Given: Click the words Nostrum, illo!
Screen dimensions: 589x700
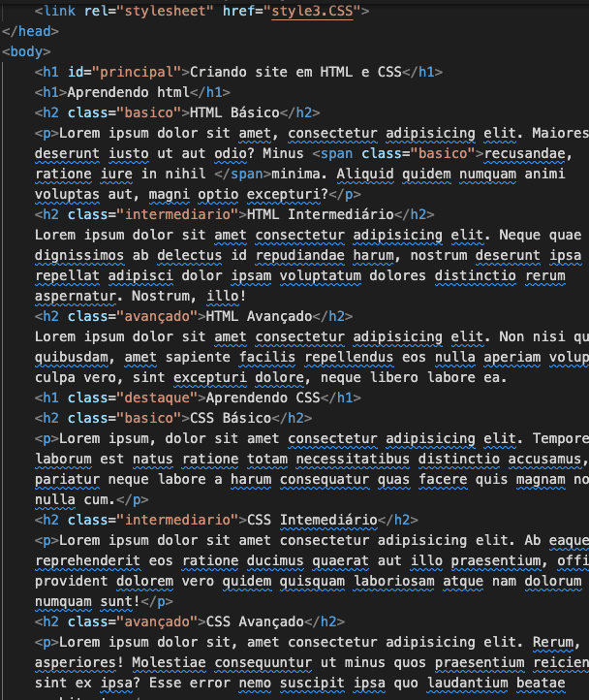Looking at the screenshot, I should (189, 296).
